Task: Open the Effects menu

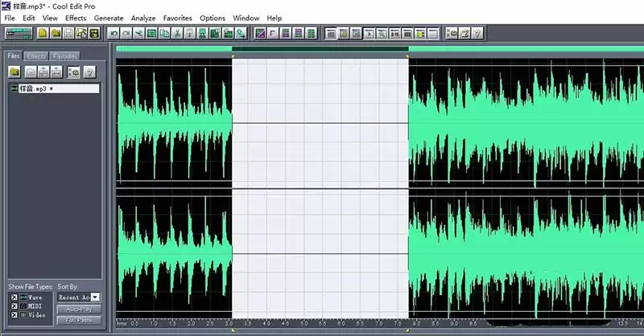Action: [76, 18]
